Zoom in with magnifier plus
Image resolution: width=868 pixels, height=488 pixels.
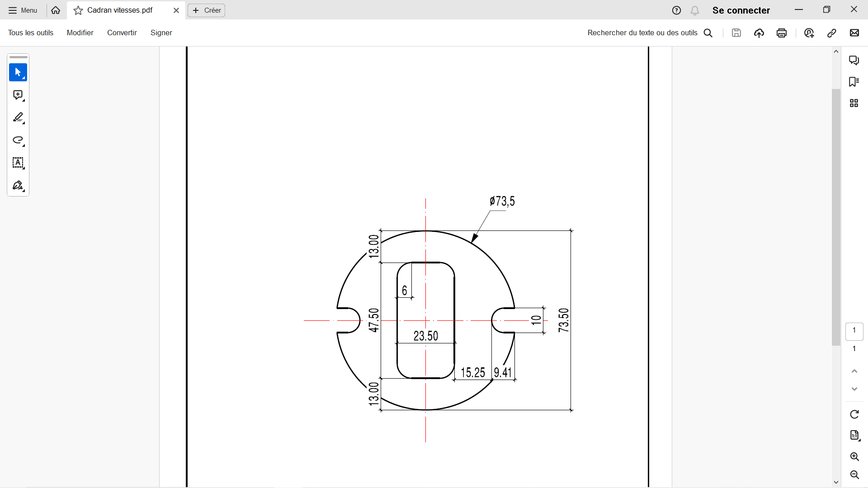(854, 456)
